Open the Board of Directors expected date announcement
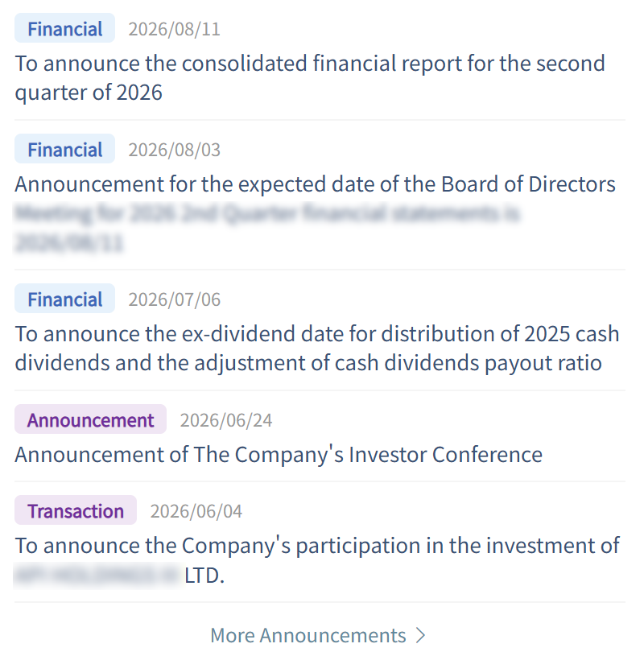Viewport: 644px width, 652px height. point(315,213)
